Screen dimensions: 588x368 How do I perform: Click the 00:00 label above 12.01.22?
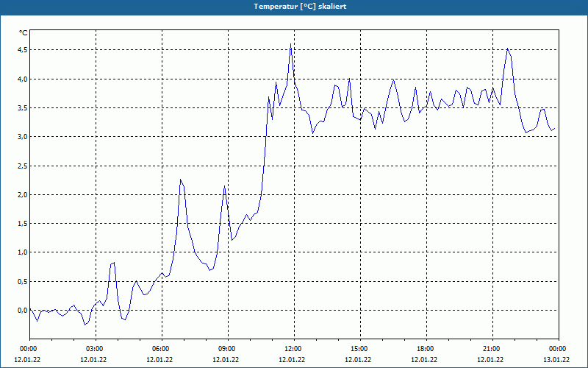28,349
